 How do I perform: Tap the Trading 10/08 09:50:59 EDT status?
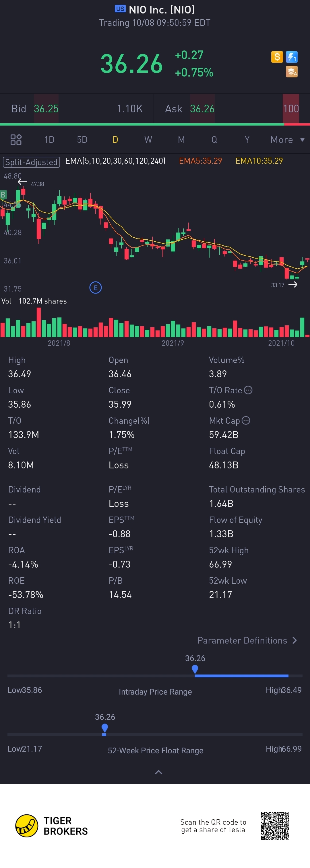point(155,23)
